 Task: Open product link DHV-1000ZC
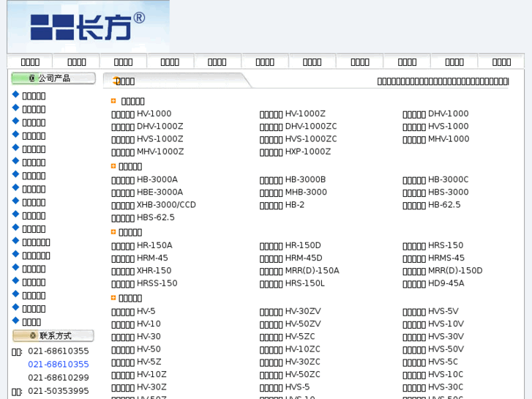click(299, 127)
